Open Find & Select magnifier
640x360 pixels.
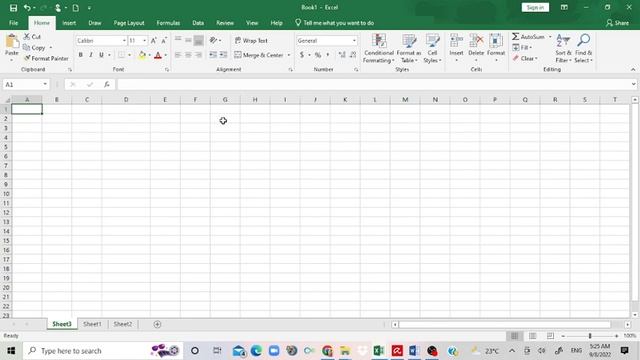[583, 48]
